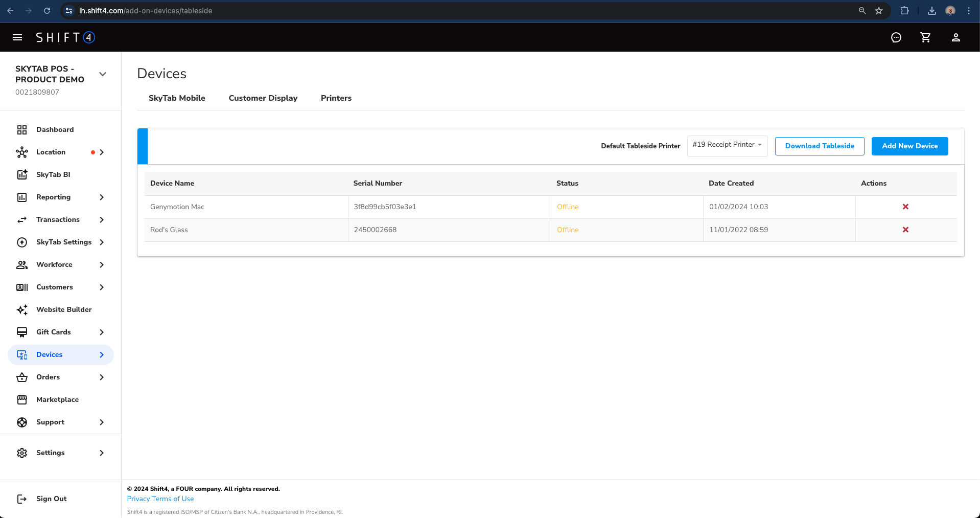Viewport: 980px width, 518px height.
Task: Click the user account profile icon
Action: click(955, 37)
